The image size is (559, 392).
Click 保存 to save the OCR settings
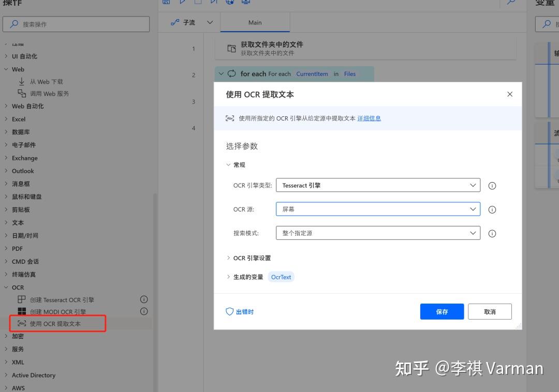[x=442, y=311]
